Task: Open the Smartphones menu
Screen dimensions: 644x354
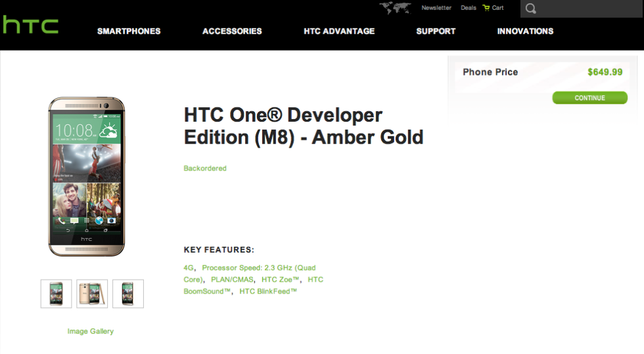Action: tap(129, 31)
